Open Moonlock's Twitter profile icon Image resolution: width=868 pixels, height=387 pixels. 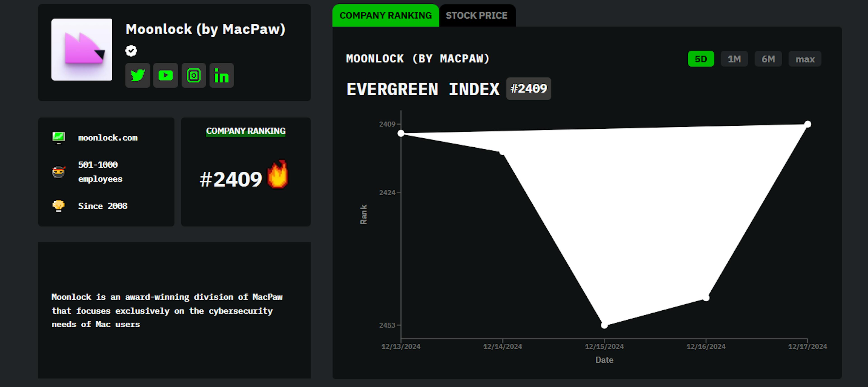[137, 76]
